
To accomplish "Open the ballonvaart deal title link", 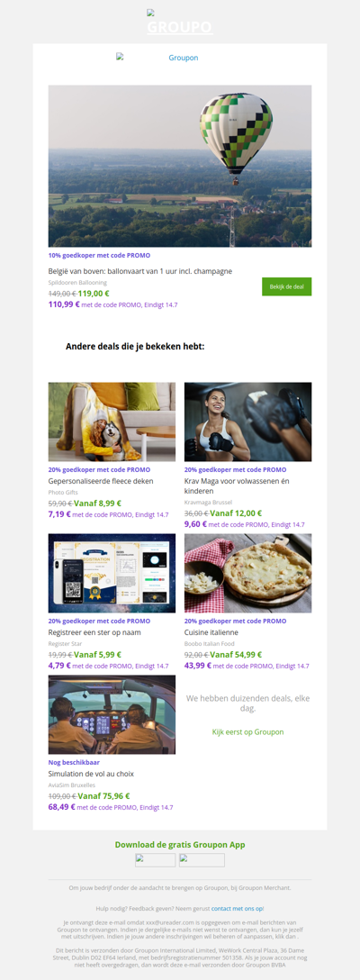I will [x=140, y=271].
